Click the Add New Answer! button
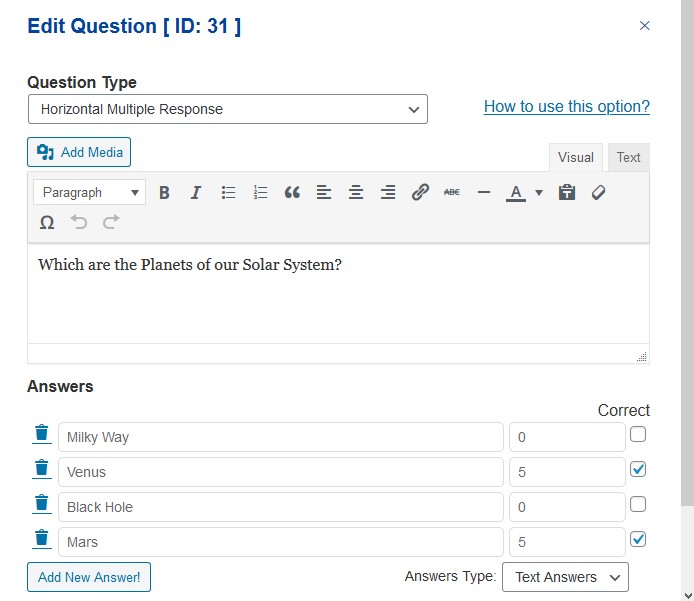 89,577
